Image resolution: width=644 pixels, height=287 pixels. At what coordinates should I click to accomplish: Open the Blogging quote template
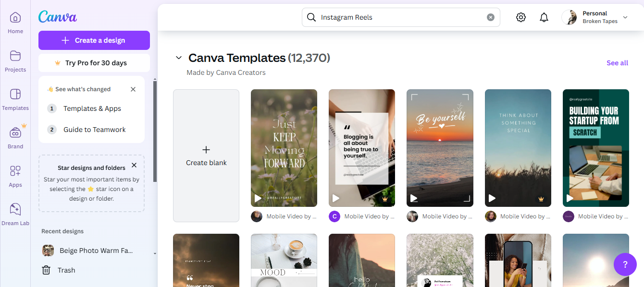pos(362,148)
